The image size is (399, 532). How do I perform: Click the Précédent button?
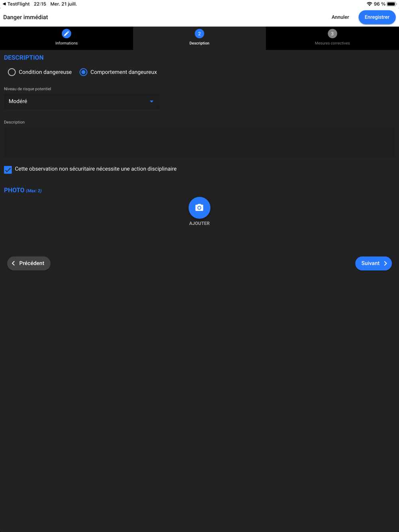(x=29, y=263)
